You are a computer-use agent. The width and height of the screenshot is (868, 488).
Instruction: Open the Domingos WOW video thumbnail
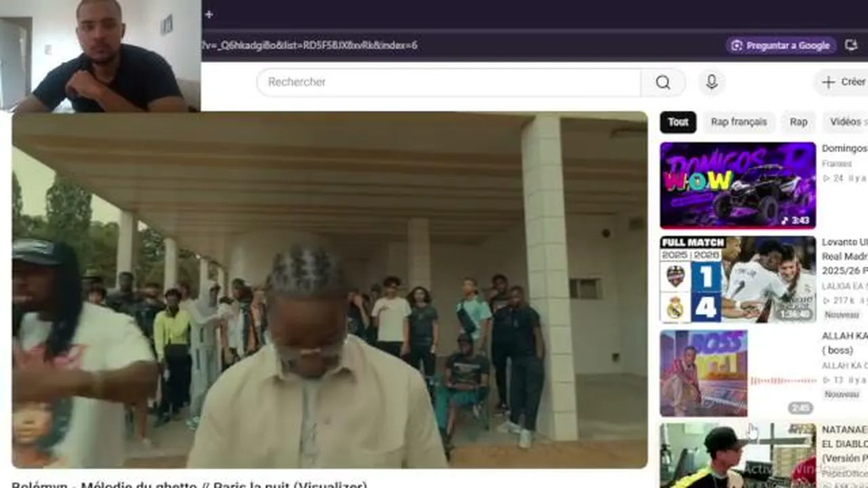(x=738, y=185)
